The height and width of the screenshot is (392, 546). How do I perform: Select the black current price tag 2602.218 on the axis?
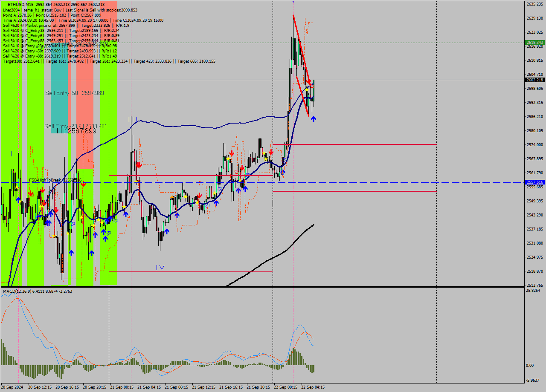click(x=534, y=79)
